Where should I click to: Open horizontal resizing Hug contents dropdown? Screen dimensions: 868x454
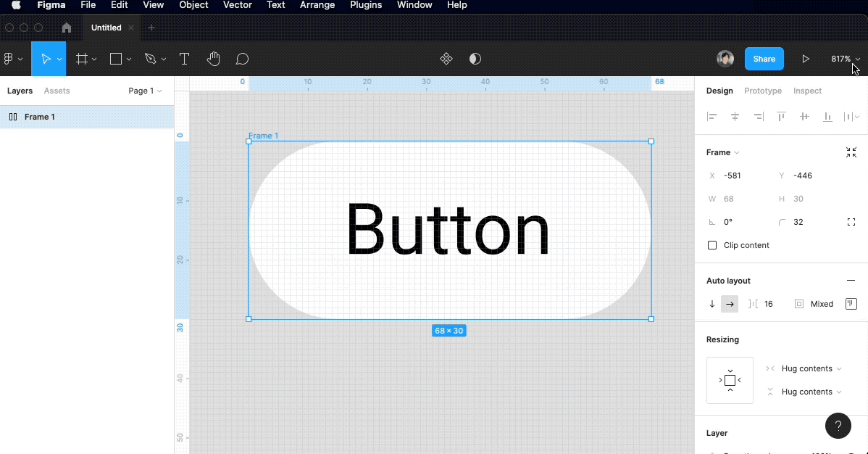point(811,368)
